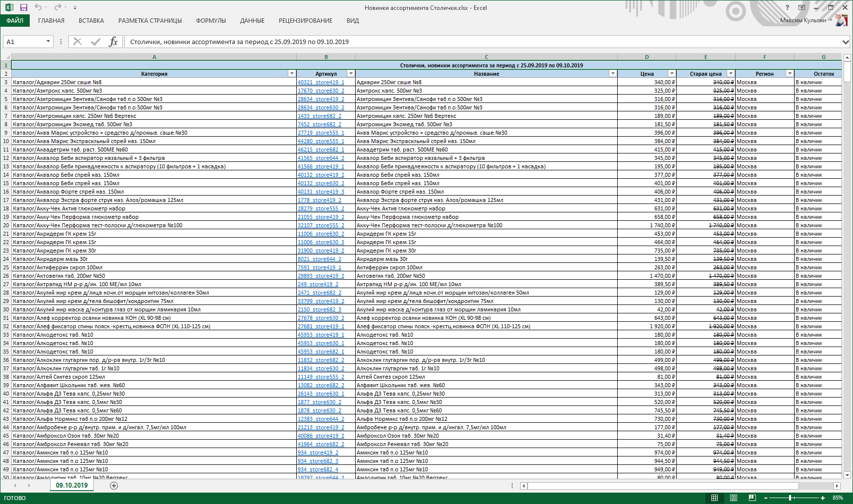
Task: Click the Insert Function fx icon
Action: point(113,42)
